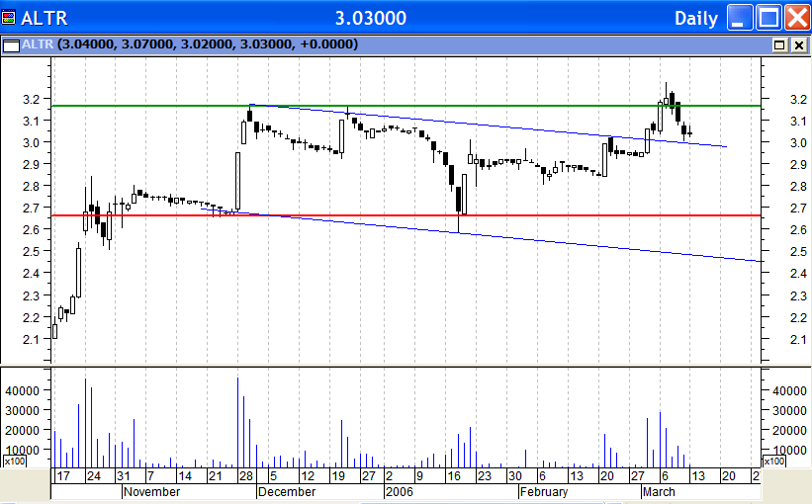This screenshot has width=812, height=504.
Task: Maximize the inner ALTR chart pane
Action: (779, 45)
